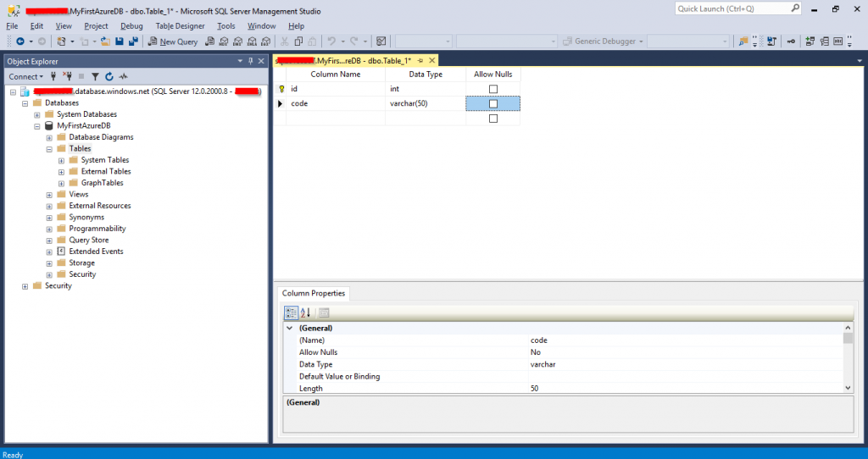Image resolution: width=868 pixels, height=459 pixels.
Task: Click Column Properties scrollbar down arrow
Action: [848, 388]
